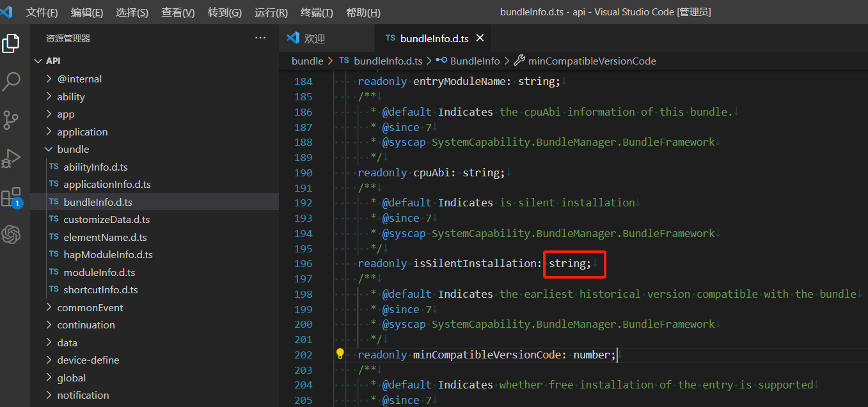Click bundleInfo.d.ts breadcrumb segment

coord(388,61)
